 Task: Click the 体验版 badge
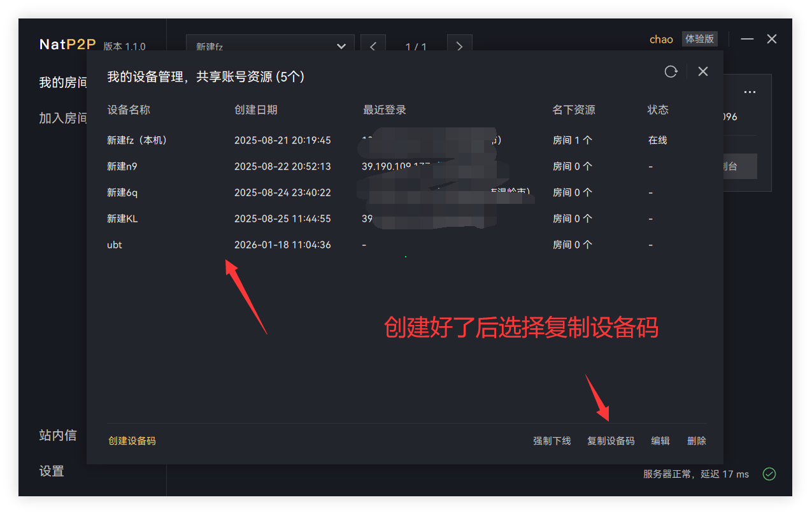pyautogui.click(x=699, y=39)
